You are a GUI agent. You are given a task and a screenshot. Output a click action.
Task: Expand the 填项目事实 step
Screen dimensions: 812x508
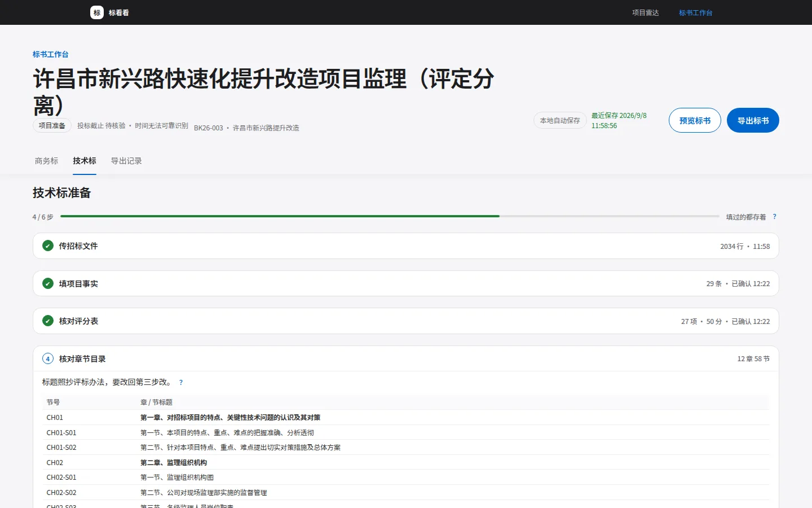[406, 283]
